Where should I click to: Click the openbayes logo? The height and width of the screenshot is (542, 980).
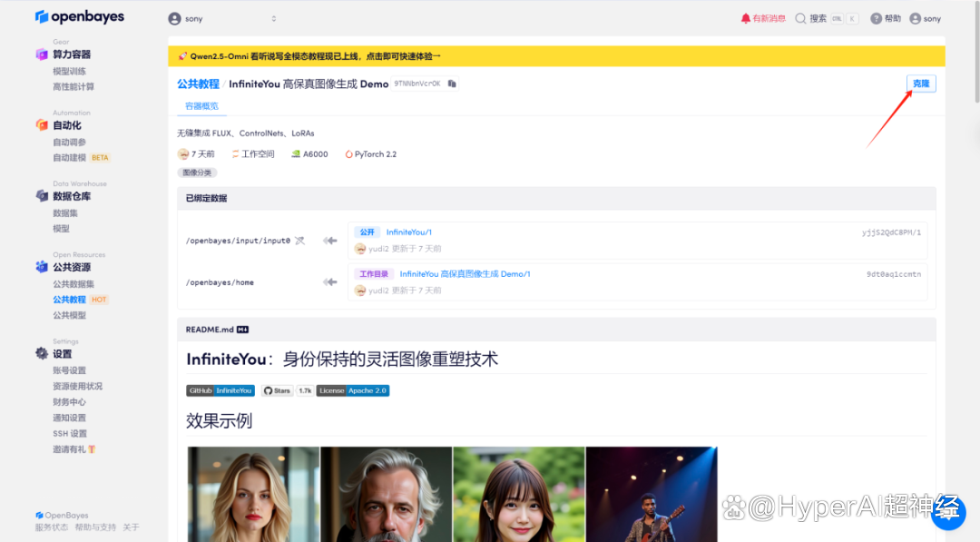click(x=79, y=17)
